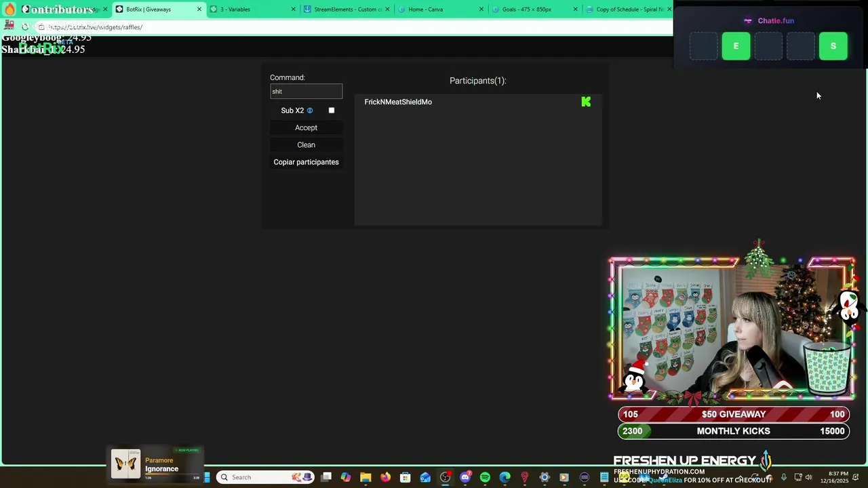Switch to the BotRix | Giveaways tab
This screenshot has width=868, height=488.
tap(157, 9)
